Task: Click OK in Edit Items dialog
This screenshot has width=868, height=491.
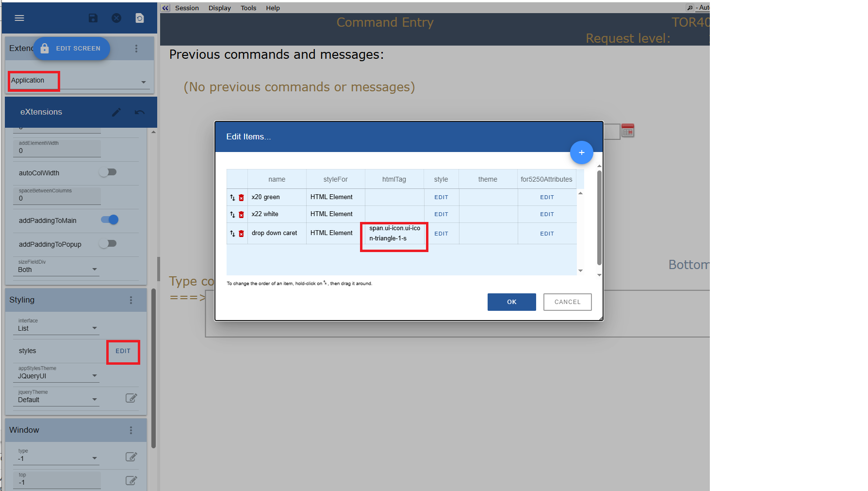Action: click(511, 302)
